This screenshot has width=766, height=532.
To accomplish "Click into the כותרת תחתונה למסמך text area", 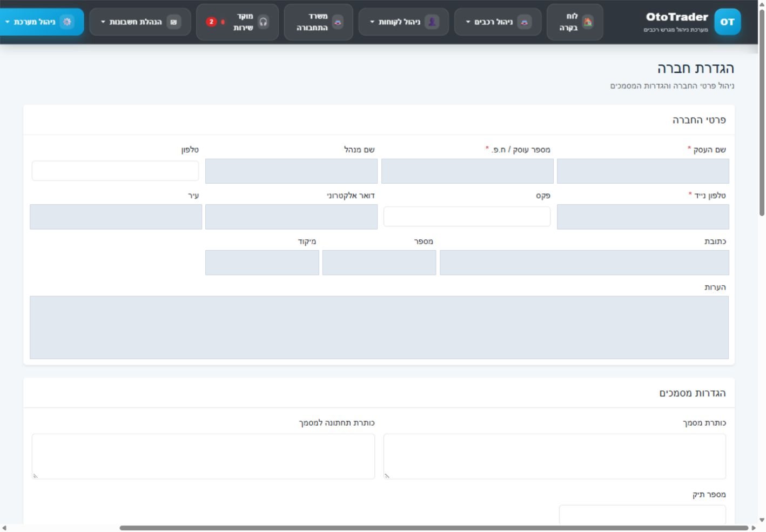I will (x=203, y=456).
